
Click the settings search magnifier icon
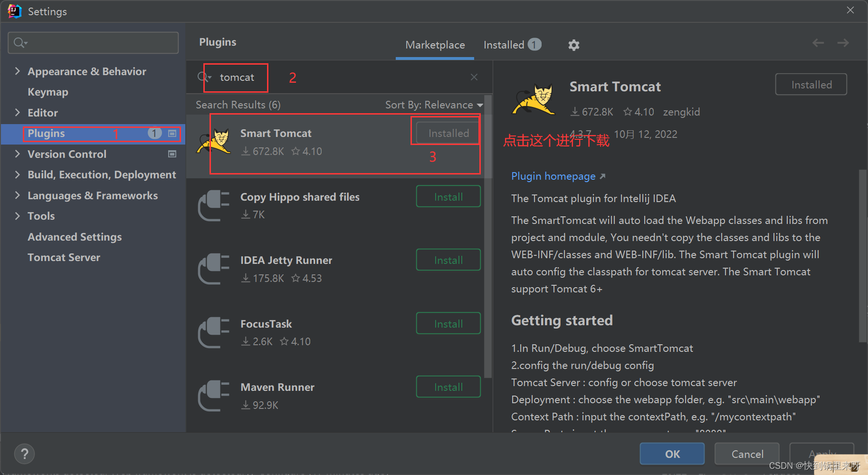click(20, 43)
